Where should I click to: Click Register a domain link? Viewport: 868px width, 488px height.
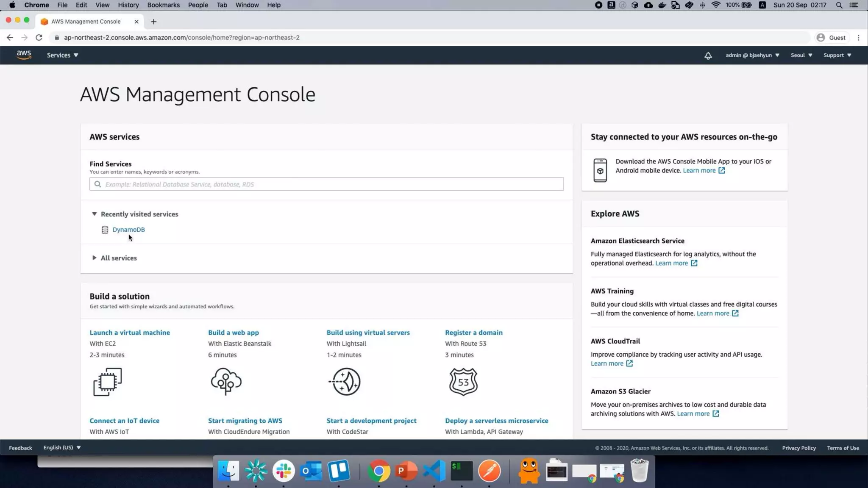(x=474, y=333)
